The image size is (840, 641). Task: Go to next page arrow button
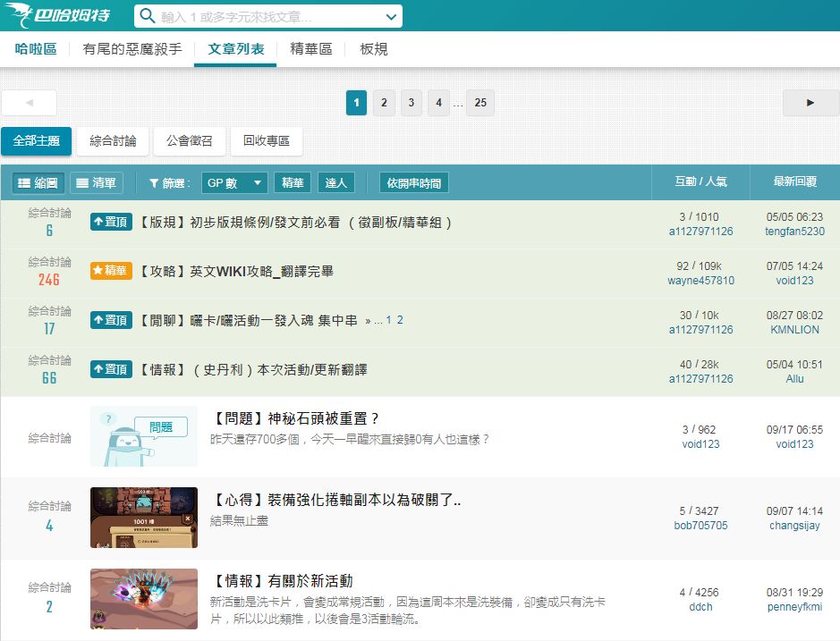[x=810, y=103]
